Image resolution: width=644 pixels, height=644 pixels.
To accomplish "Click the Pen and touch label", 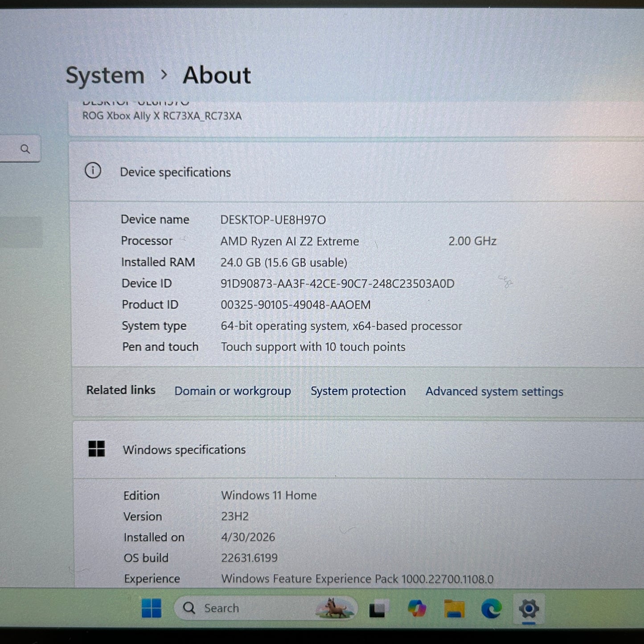I will tap(160, 347).
